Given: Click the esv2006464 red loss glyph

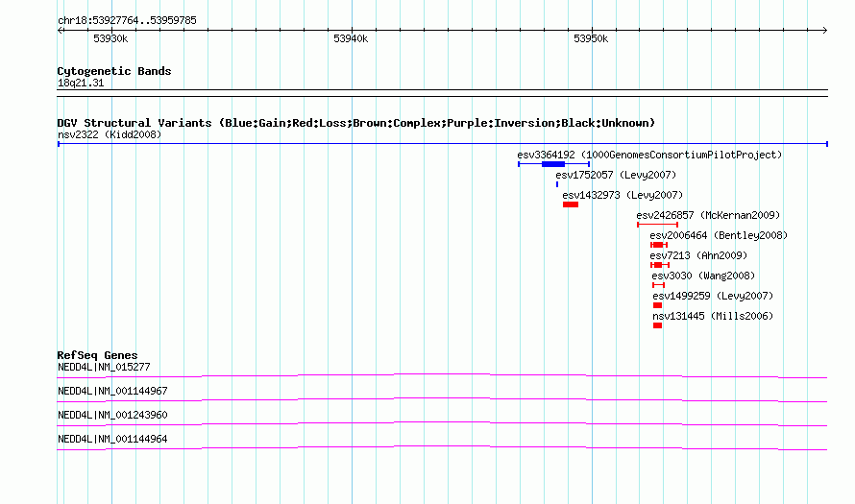Looking at the screenshot, I should click(x=659, y=245).
